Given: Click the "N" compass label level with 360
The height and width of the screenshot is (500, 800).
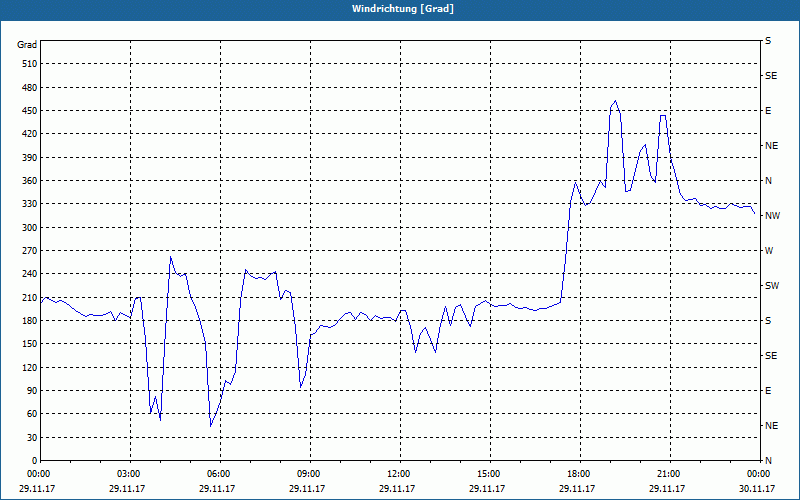Looking at the screenshot, I should pyautogui.click(x=768, y=181).
